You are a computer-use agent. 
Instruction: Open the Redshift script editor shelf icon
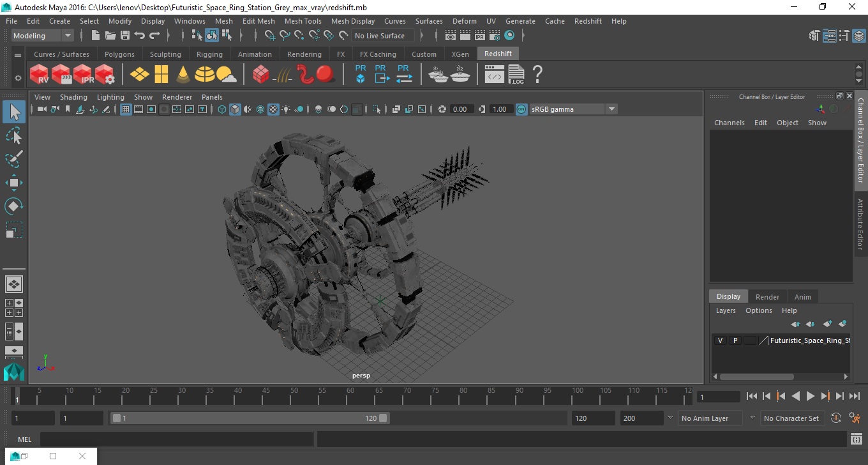tap(495, 74)
